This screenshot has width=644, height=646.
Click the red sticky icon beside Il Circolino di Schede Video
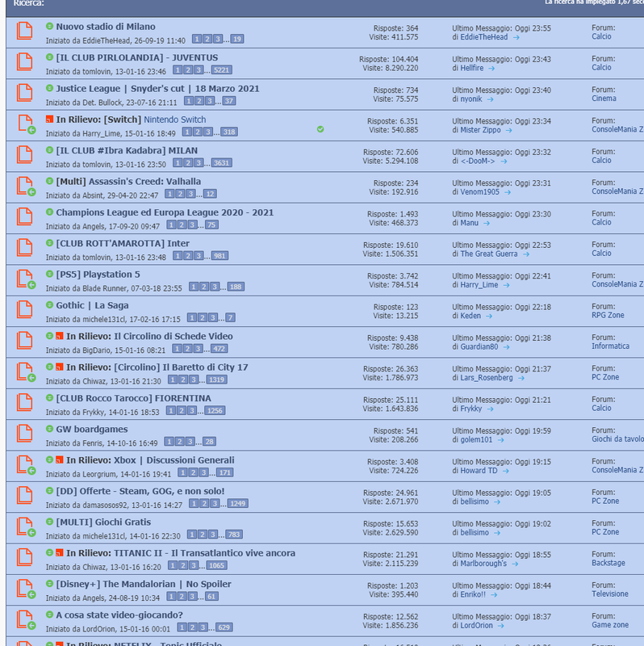coord(60,336)
